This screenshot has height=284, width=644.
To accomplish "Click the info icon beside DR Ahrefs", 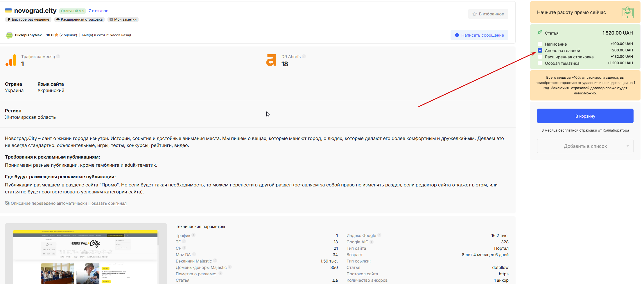I will 304,56.
